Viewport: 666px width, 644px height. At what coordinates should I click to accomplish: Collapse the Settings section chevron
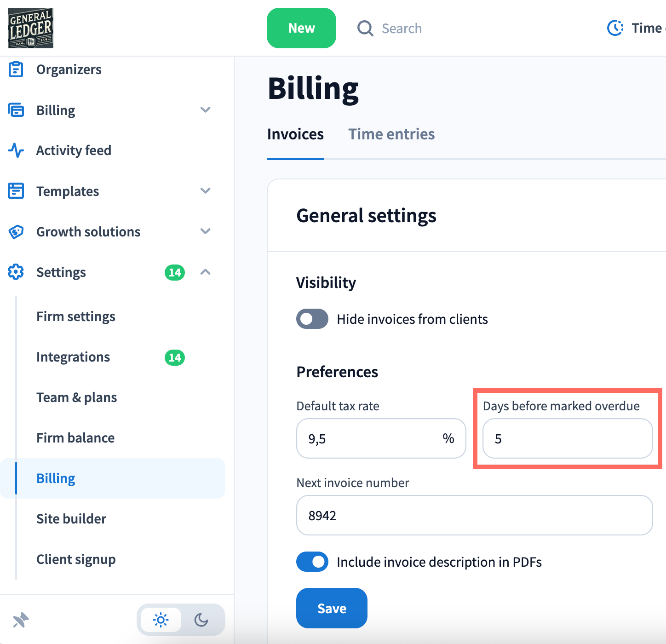(206, 272)
